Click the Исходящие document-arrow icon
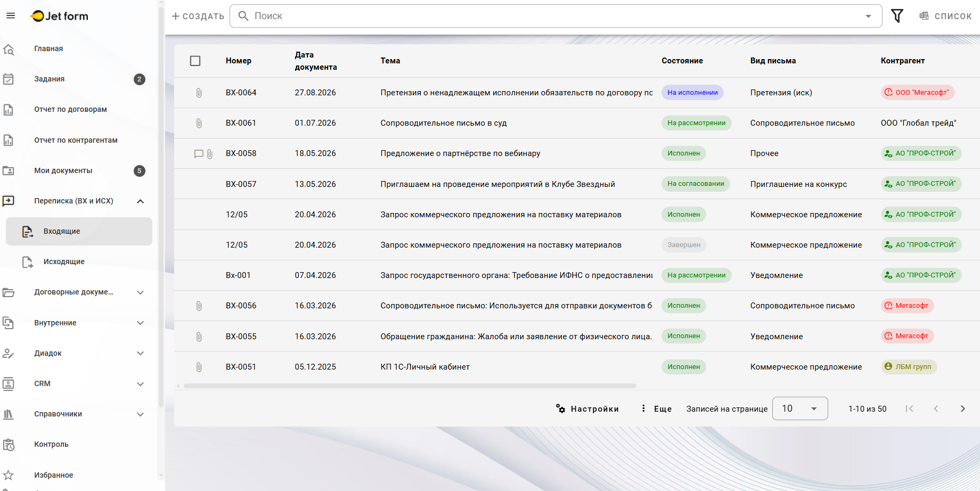This screenshot has width=980, height=491. pos(28,261)
